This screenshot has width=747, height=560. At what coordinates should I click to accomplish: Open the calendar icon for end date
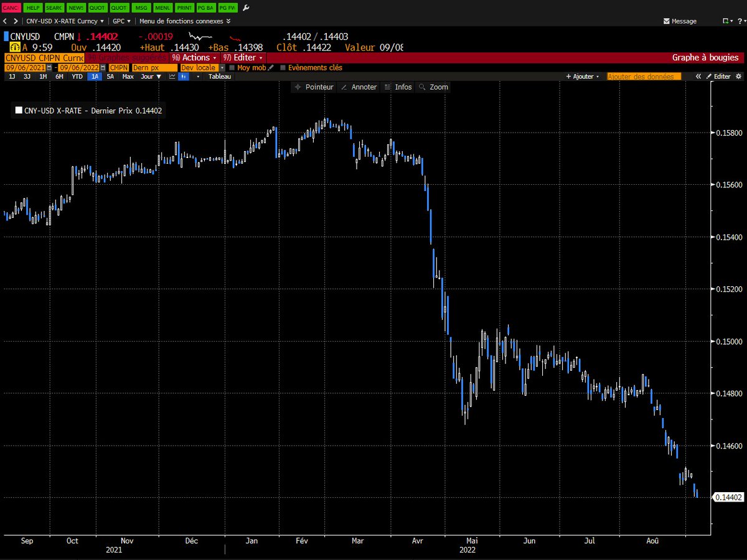(103, 67)
